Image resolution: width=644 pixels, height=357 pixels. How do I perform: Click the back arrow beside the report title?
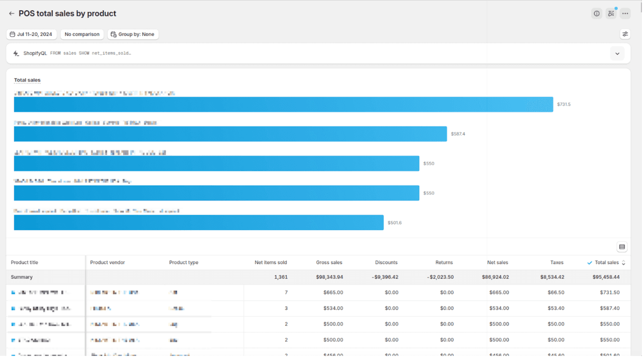11,13
